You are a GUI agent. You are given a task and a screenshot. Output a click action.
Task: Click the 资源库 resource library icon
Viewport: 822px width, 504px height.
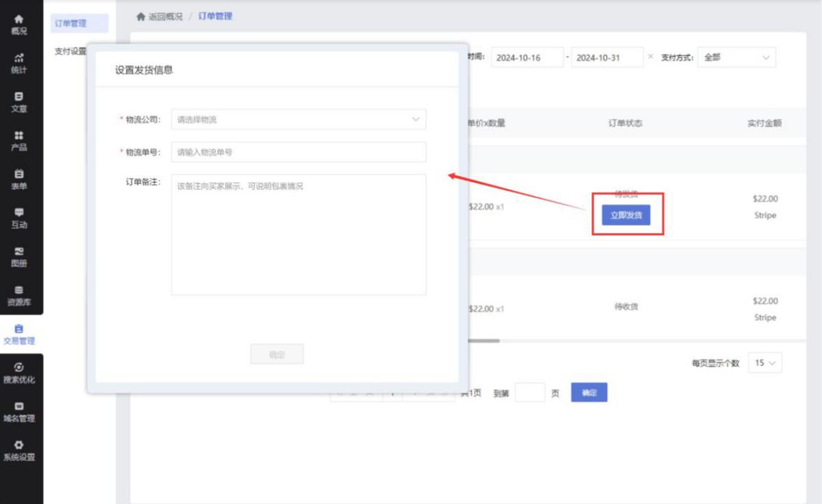tap(18, 294)
